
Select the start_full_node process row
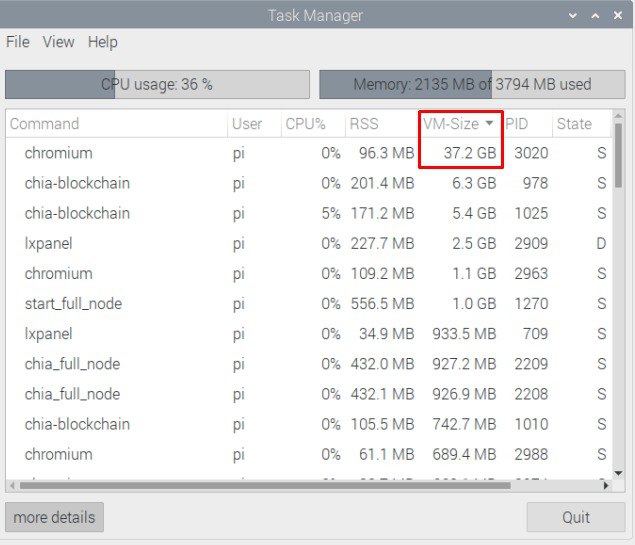(308, 304)
